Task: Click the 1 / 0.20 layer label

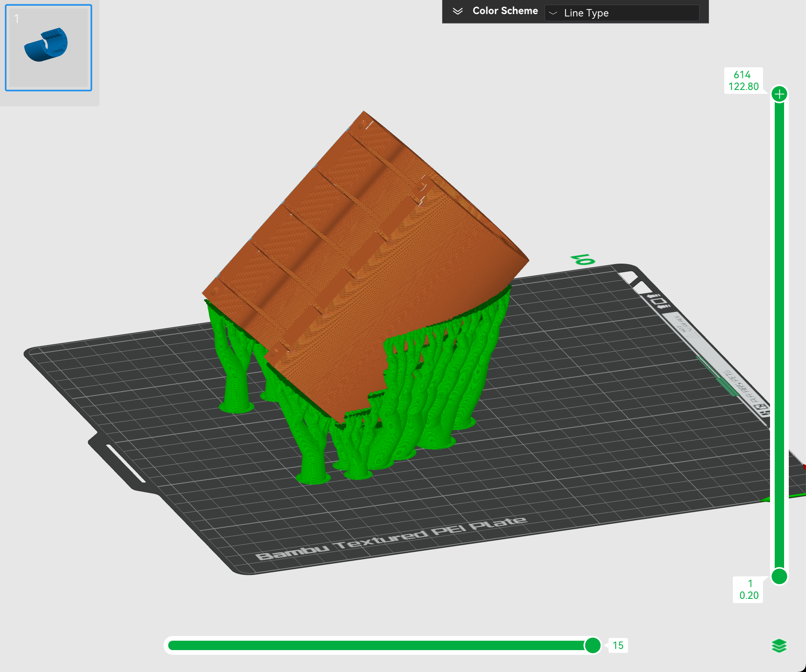Action: click(748, 589)
